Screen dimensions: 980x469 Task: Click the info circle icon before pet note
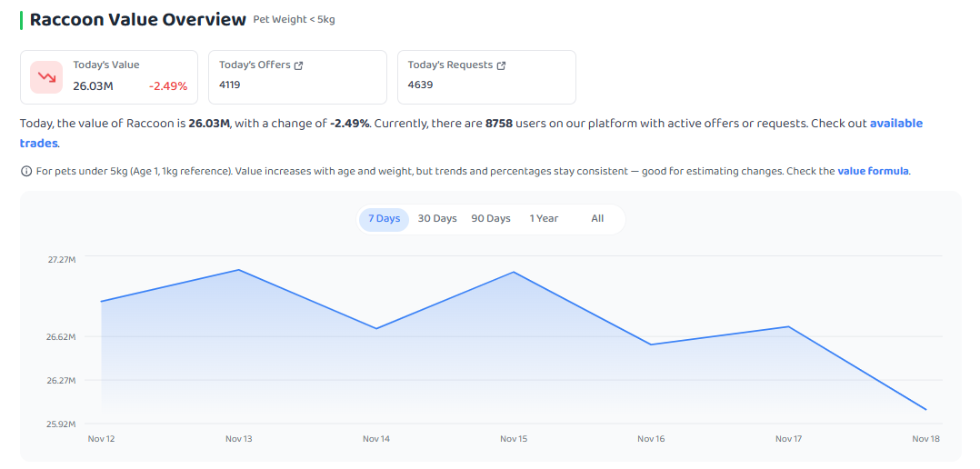pos(25,171)
